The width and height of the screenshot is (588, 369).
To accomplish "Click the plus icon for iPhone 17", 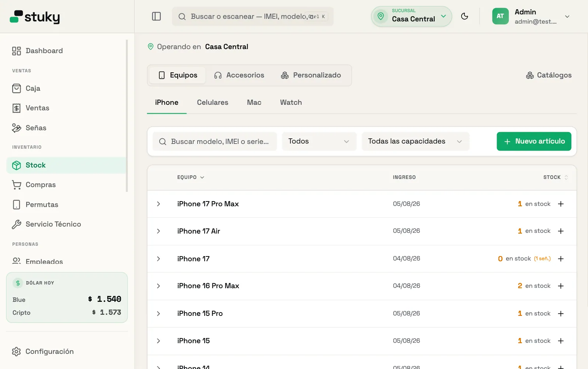I will pyautogui.click(x=561, y=259).
